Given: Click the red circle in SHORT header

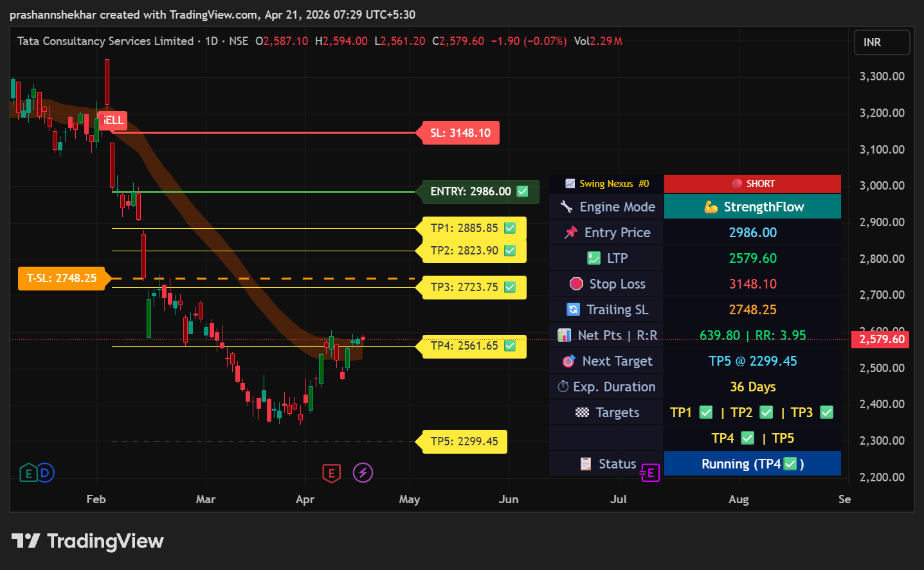Looking at the screenshot, I should [x=737, y=184].
